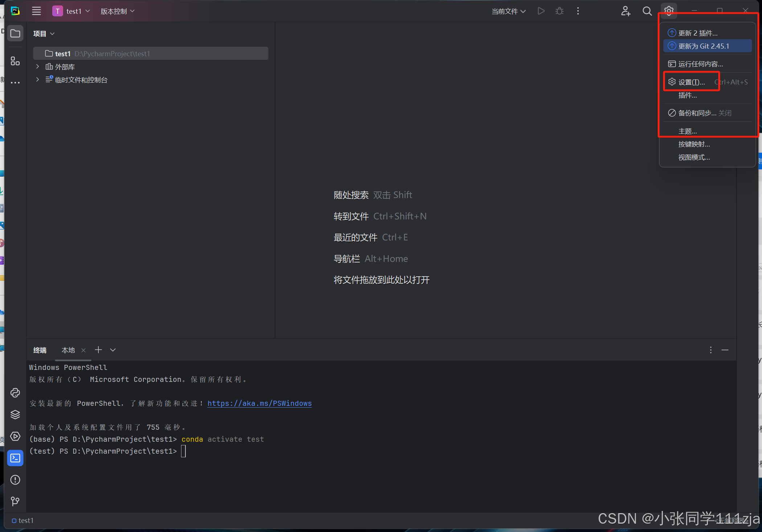
Task: Open the Structure tool window icon
Action: point(15,61)
